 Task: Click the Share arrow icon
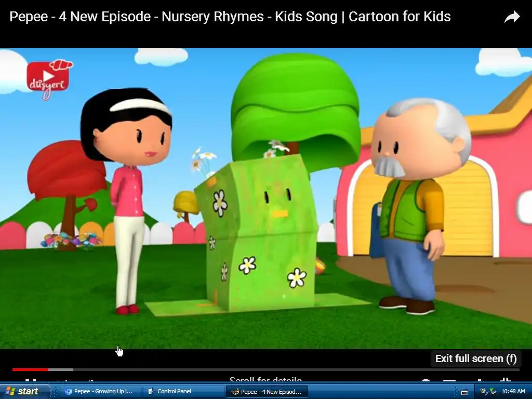[x=512, y=17]
